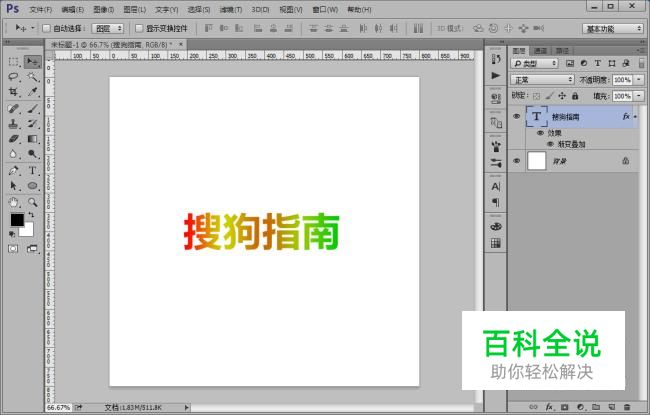Select the Pen tool
This screenshot has height=415, width=650.
[x=14, y=170]
